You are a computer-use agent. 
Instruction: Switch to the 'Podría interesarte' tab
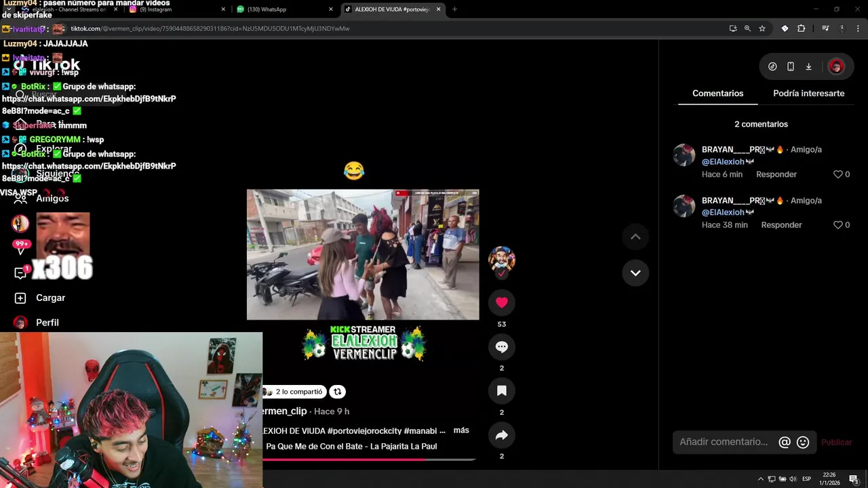coord(808,94)
